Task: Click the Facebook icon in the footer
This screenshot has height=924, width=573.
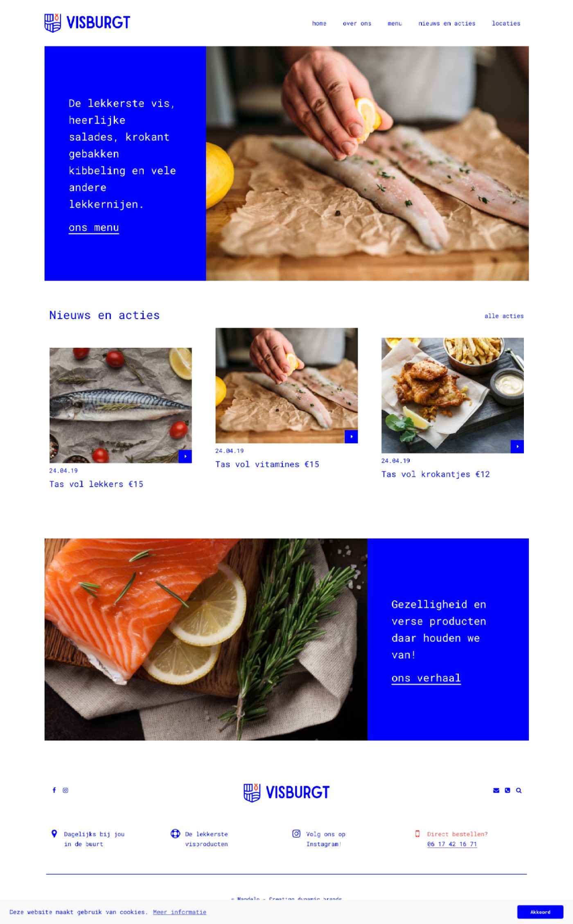Action: [x=54, y=790]
